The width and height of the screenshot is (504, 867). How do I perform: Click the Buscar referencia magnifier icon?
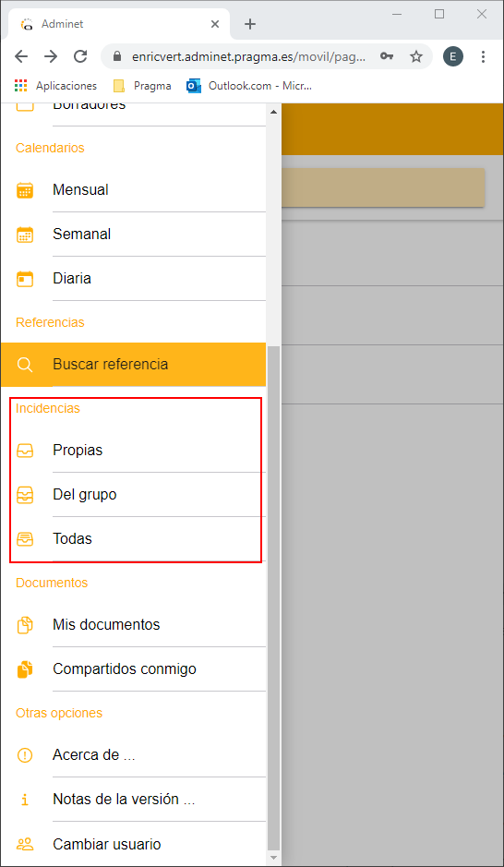[25, 365]
